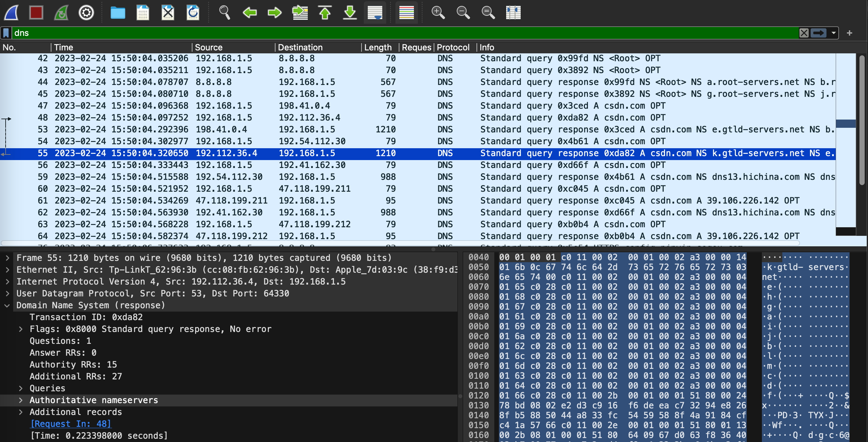
Task: Reload this capture file
Action: pos(193,13)
